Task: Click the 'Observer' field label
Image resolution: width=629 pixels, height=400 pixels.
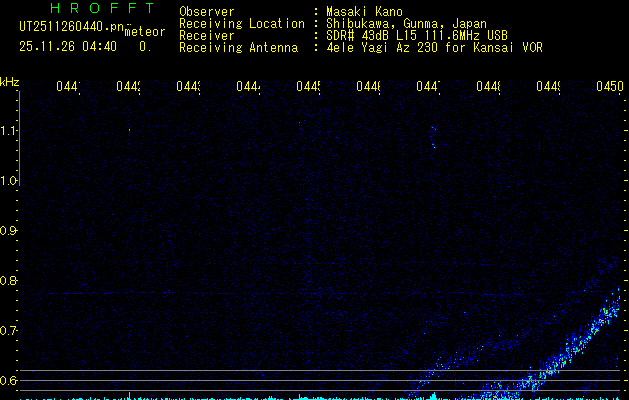Action: tap(207, 11)
